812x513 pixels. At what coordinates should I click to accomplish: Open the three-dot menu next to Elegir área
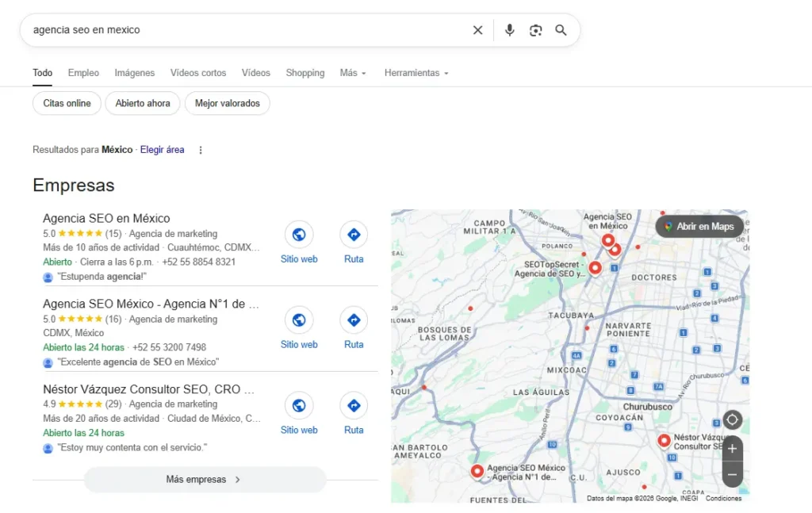pyautogui.click(x=201, y=150)
